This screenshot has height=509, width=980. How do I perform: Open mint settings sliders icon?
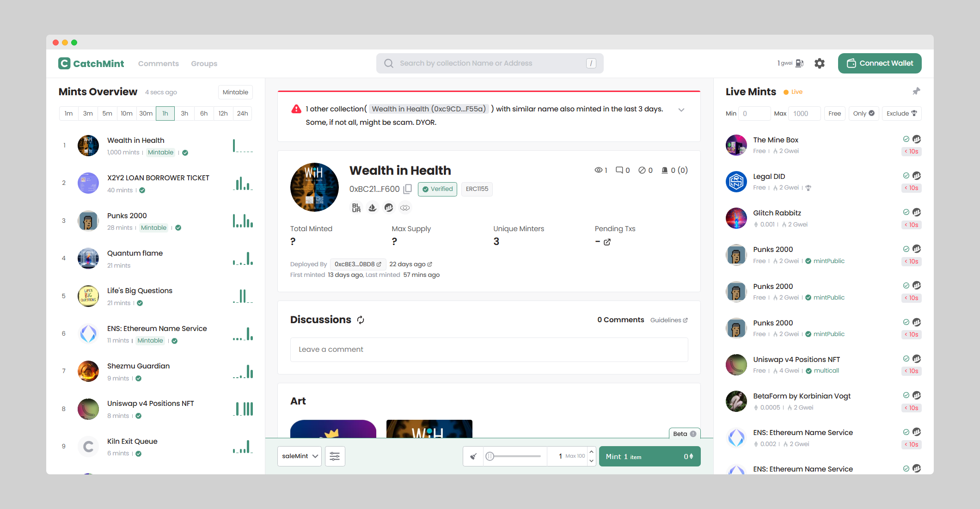(x=335, y=456)
